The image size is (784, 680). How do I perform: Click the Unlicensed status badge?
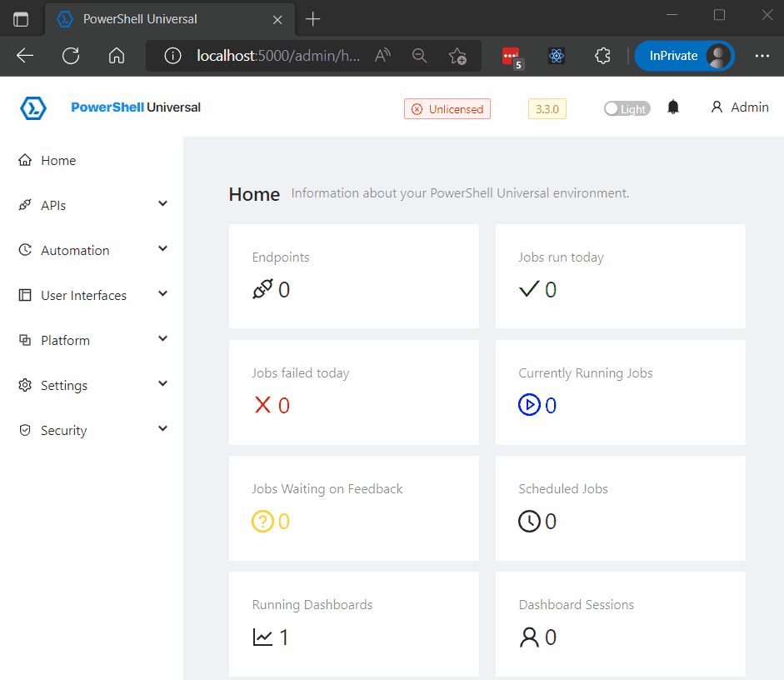(447, 108)
